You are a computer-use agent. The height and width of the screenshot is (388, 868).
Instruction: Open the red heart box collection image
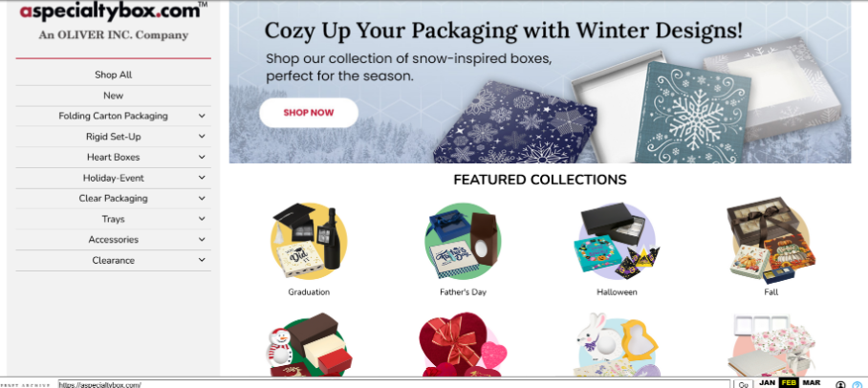(x=463, y=345)
